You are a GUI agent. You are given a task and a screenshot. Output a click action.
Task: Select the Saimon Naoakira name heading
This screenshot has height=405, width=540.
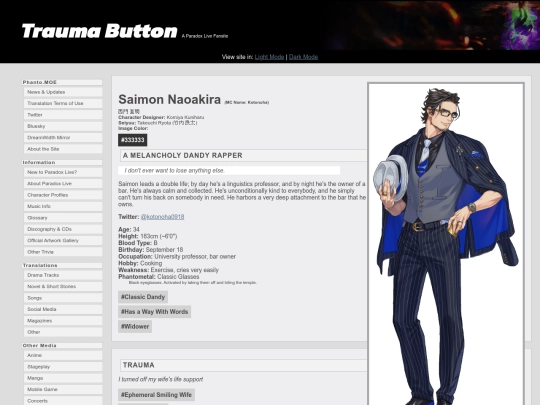pos(169,100)
